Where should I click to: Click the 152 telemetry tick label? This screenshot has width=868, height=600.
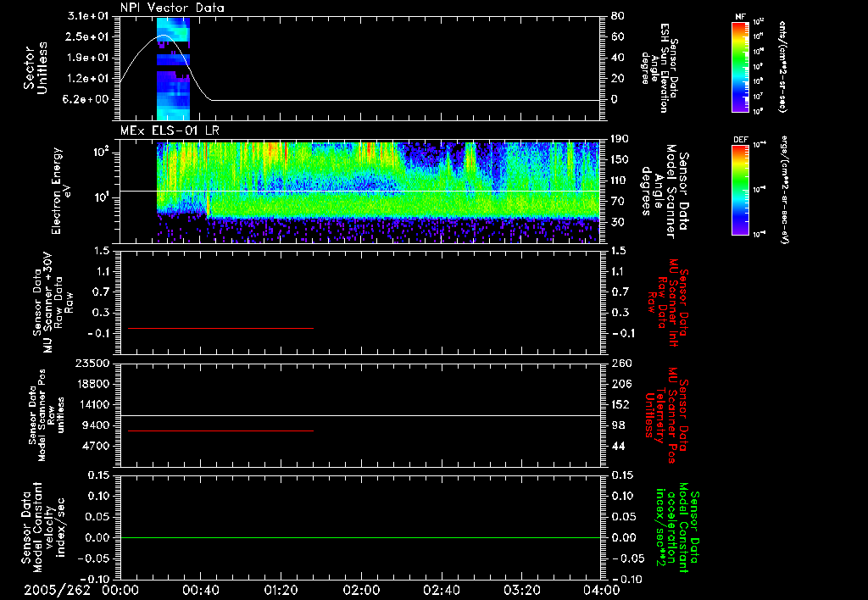click(x=621, y=404)
